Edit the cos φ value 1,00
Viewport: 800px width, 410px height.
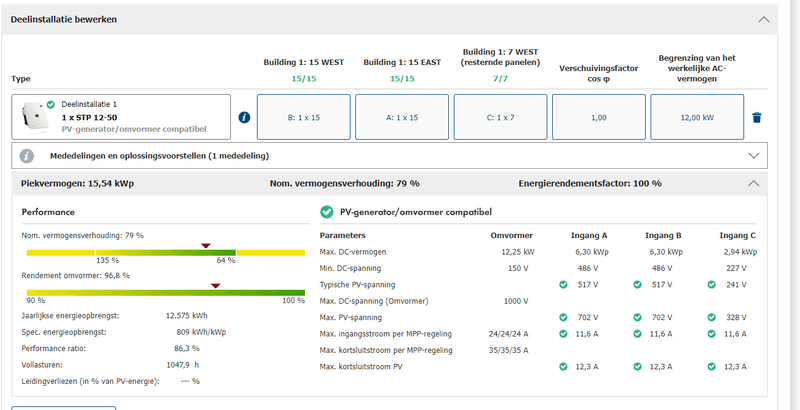(598, 117)
